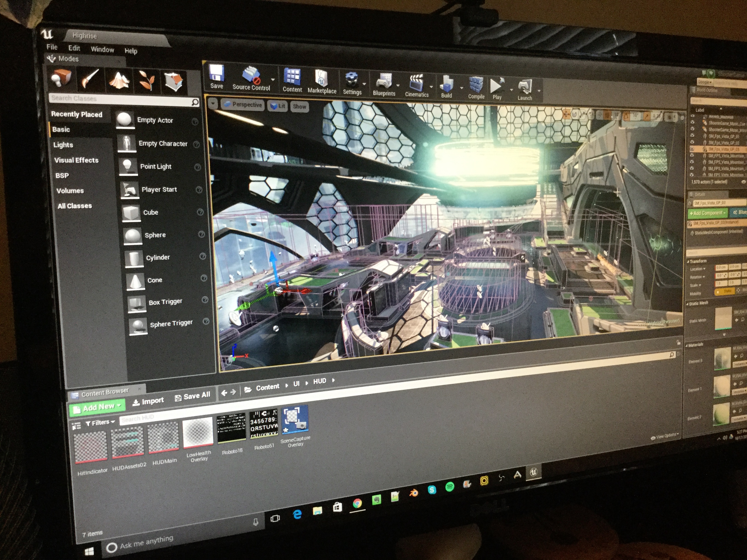Open the File menu
The image size is (747, 560).
tap(52, 47)
